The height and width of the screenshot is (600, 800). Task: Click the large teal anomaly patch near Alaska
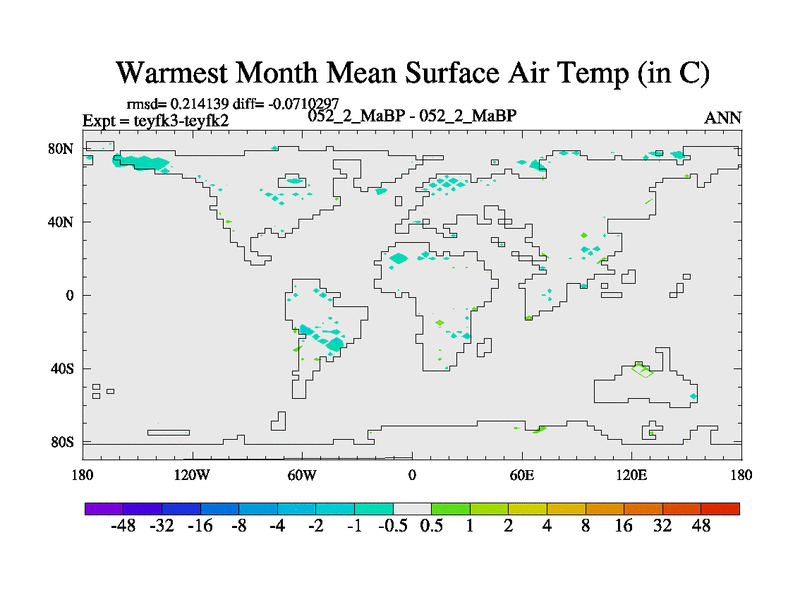(143, 162)
